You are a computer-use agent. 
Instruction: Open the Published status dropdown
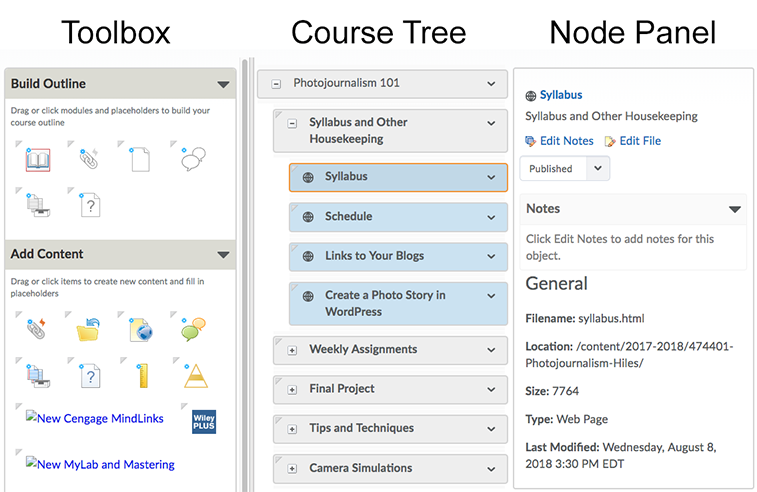[598, 169]
